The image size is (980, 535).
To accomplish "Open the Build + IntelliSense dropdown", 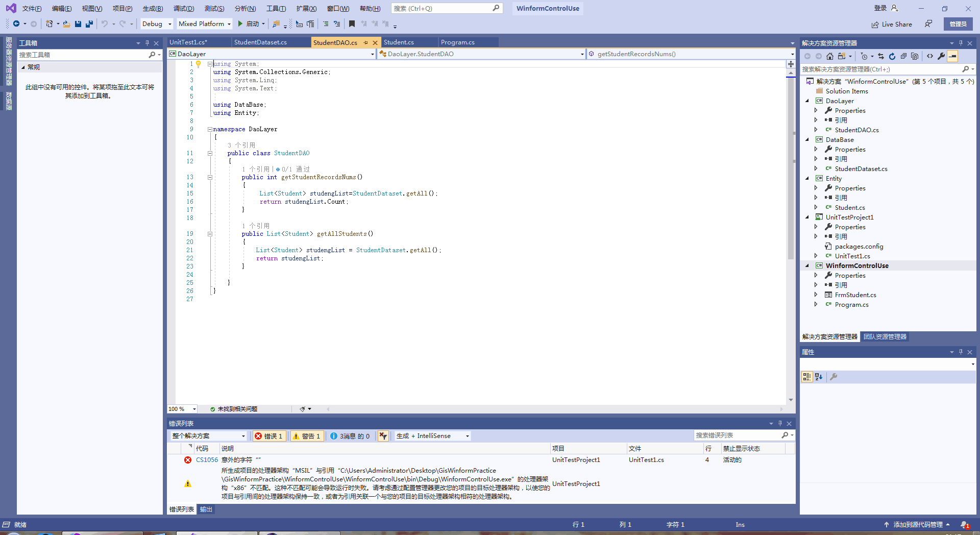I will 432,436.
